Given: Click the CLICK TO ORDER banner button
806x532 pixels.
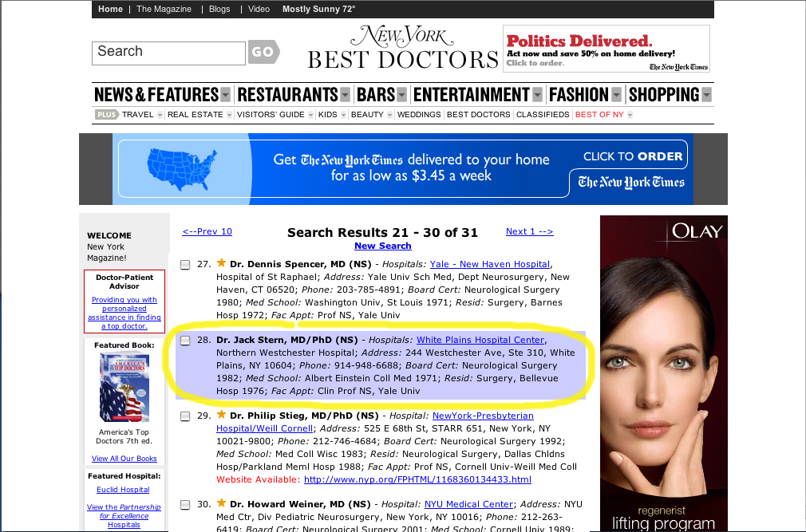Looking at the screenshot, I should (x=633, y=156).
